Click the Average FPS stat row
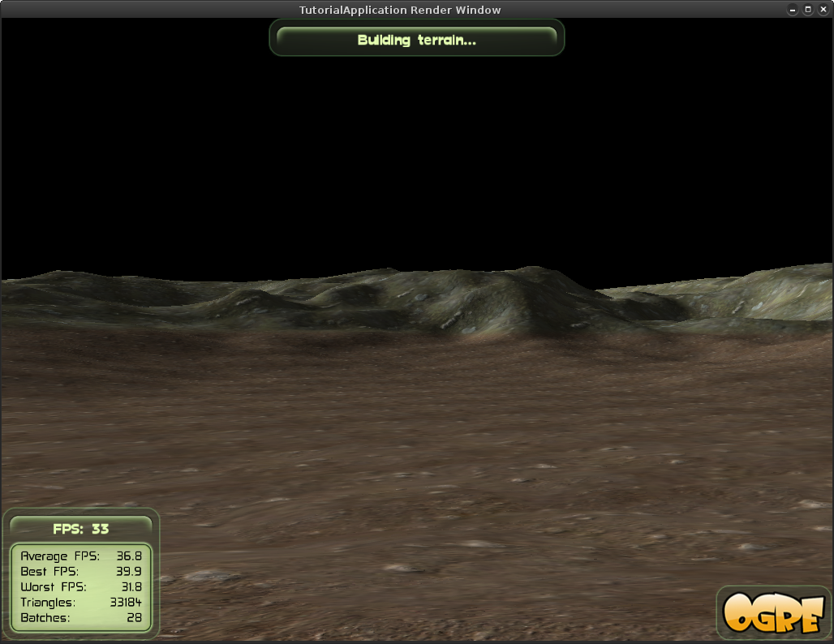This screenshot has width=834, height=644. pos(81,556)
